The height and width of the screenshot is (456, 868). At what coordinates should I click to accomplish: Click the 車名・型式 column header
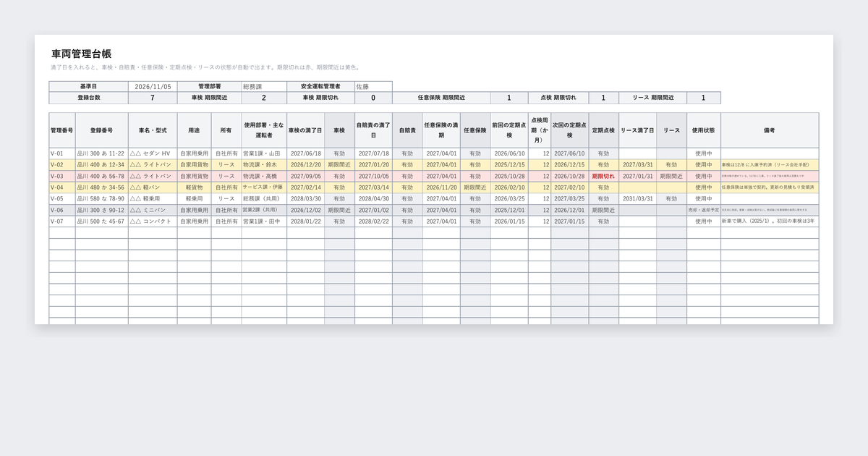(x=153, y=130)
